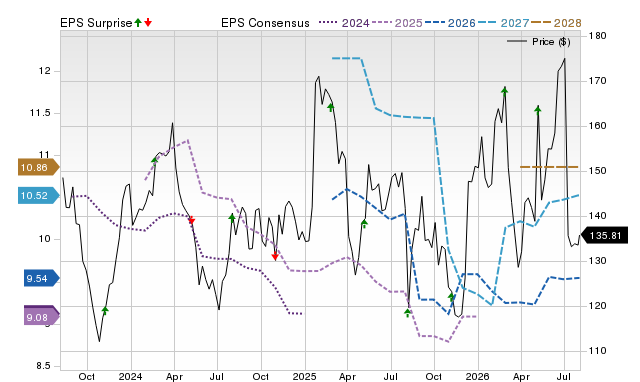Select the green surprise arrow at August 2024
Viewport: 640px width, 382px height.
[232, 218]
